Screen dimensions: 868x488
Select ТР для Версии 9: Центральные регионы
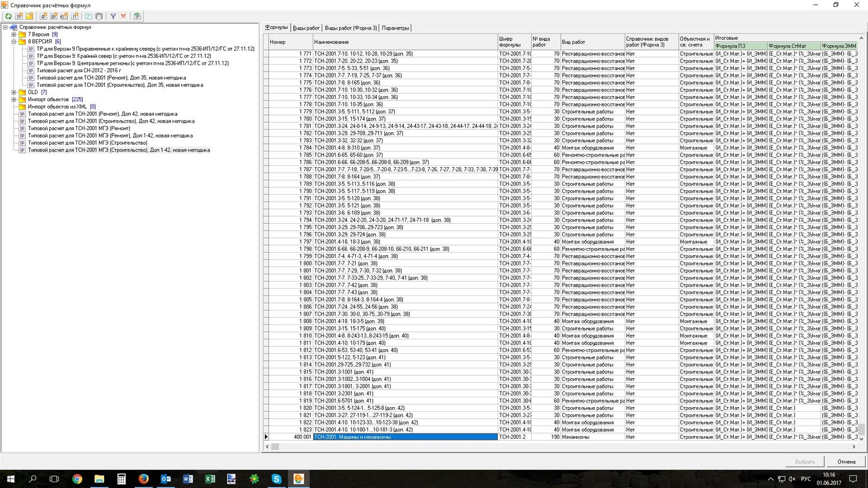[132, 64]
